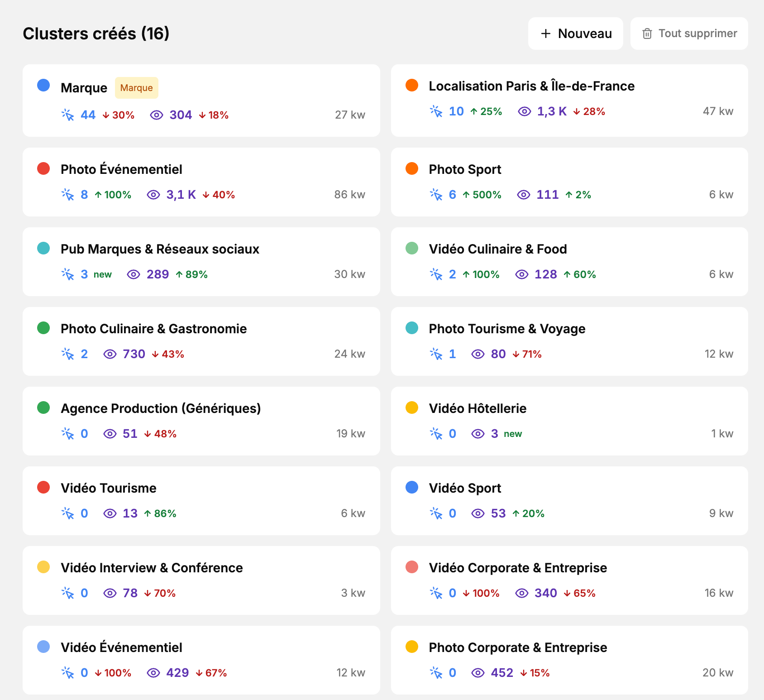Open the Photo Culinaire & Gastronomie cluster

(154, 329)
